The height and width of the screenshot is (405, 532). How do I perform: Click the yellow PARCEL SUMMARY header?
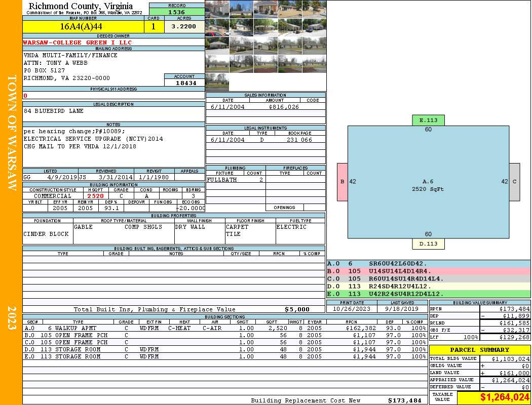tap(479, 350)
